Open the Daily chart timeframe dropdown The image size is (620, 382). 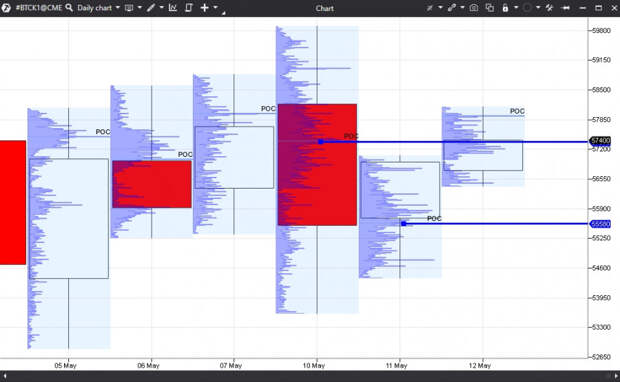coord(98,8)
